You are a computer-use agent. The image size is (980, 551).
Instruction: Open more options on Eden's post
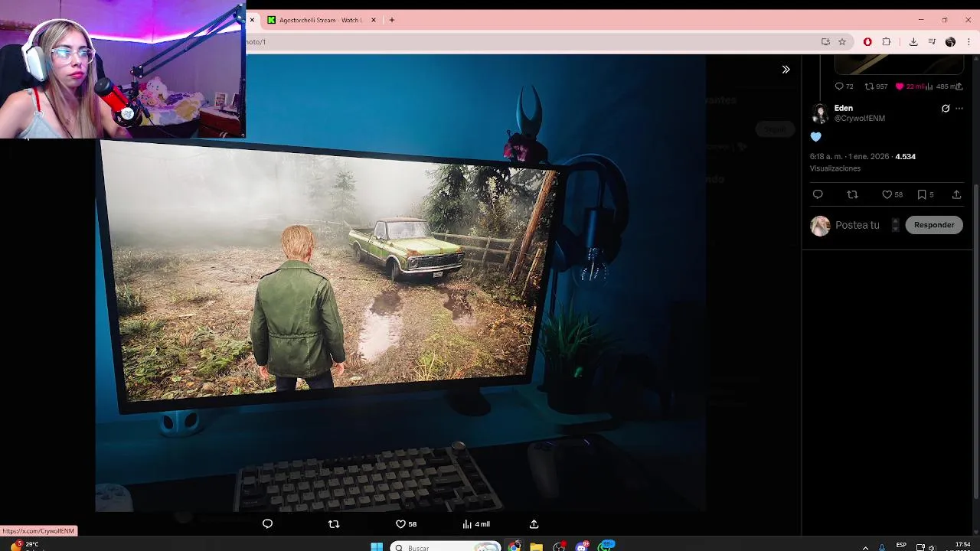959,108
